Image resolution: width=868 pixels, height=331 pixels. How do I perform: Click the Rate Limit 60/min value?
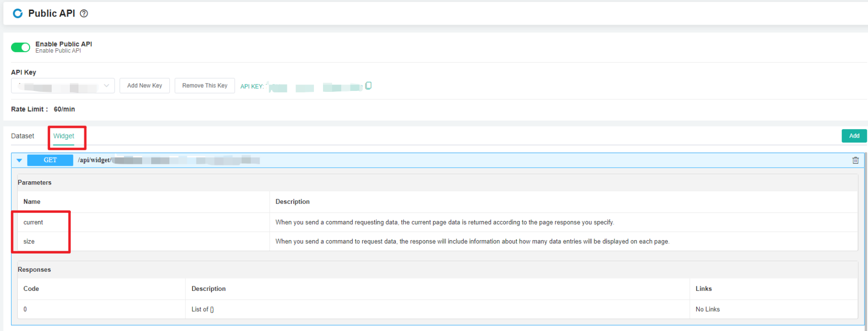(x=64, y=109)
